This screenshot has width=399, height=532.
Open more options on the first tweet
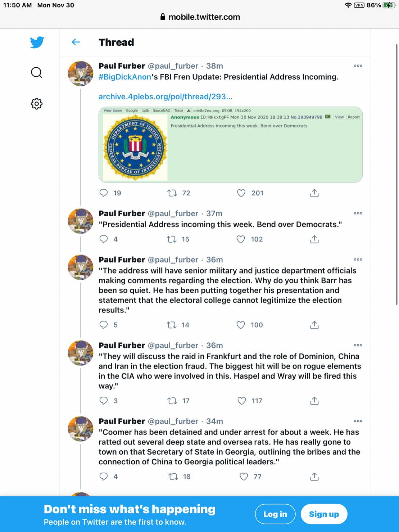pos(358,66)
